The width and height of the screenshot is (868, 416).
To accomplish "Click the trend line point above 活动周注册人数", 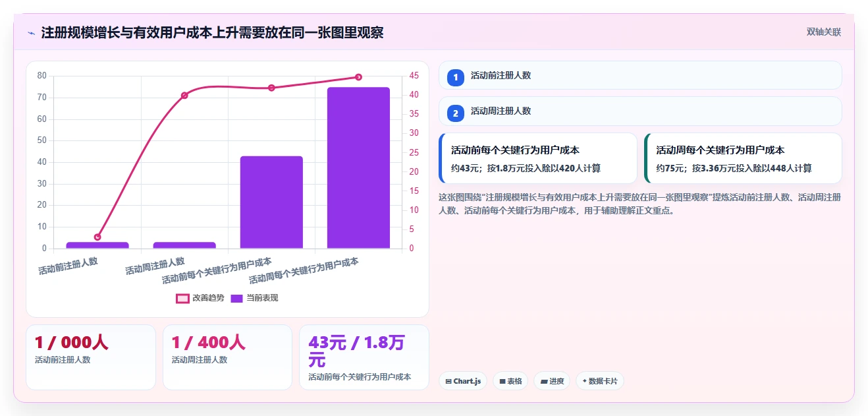I will (x=184, y=96).
